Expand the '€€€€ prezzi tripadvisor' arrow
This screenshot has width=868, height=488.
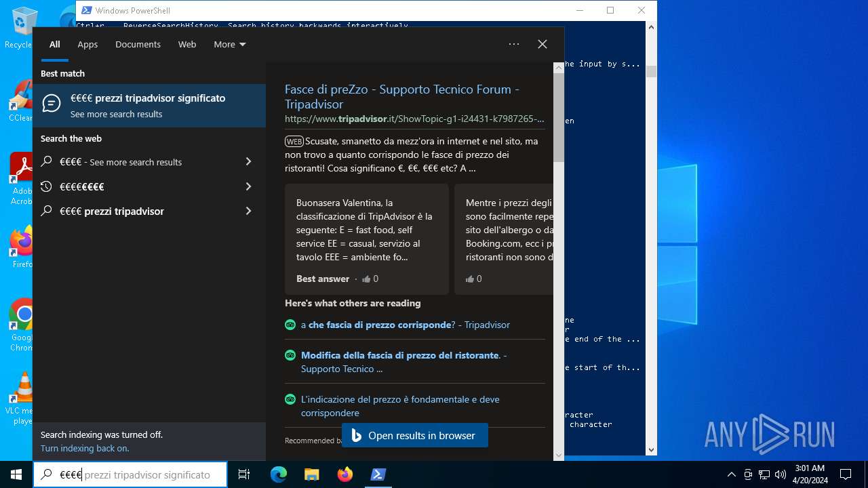pyautogui.click(x=248, y=211)
